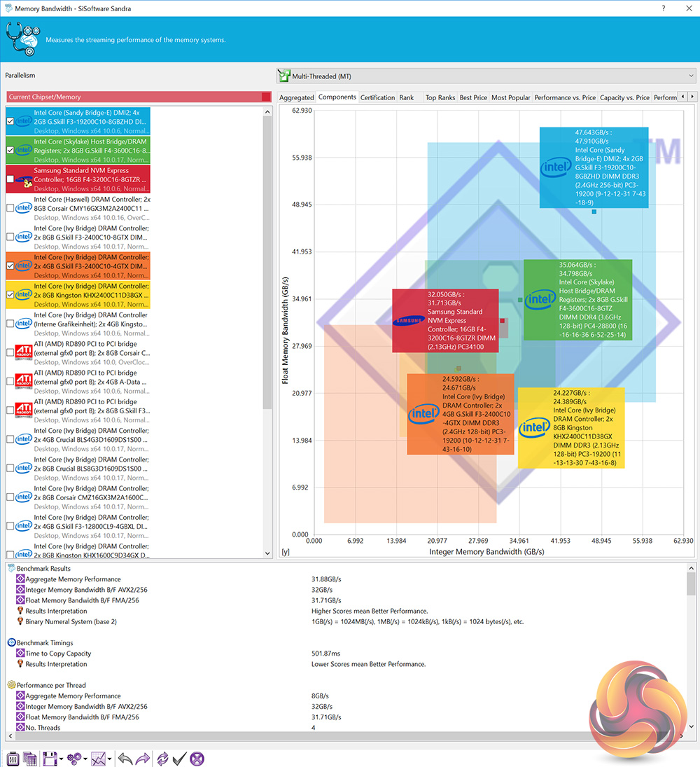This screenshot has width=700, height=767.
Task: Click ATI logo of the Corsair RD890 entry
Action: [x=24, y=352]
